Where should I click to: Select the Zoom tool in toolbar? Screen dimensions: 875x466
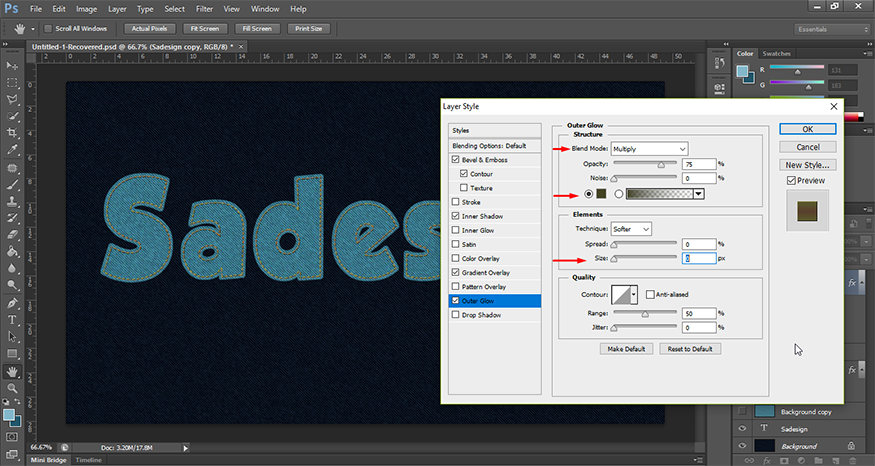[x=12, y=388]
